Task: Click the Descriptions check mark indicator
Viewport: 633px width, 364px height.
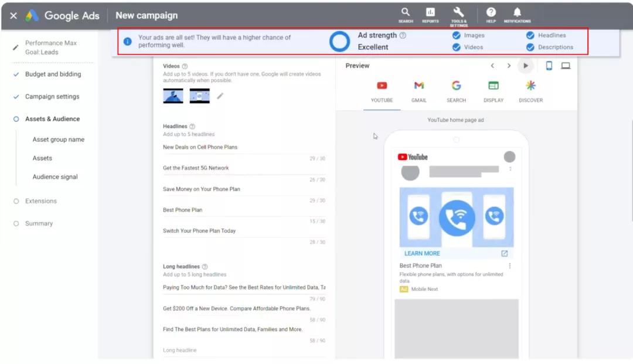Action: 530,47
